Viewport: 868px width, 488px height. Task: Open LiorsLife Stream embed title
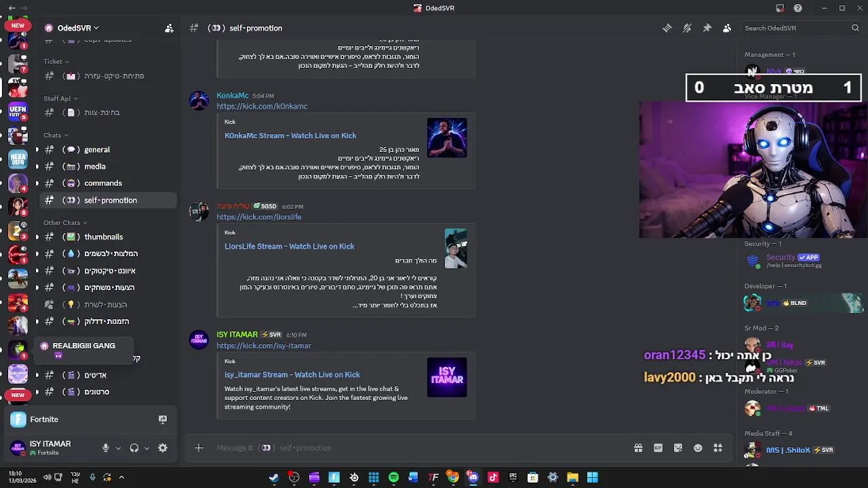click(290, 246)
